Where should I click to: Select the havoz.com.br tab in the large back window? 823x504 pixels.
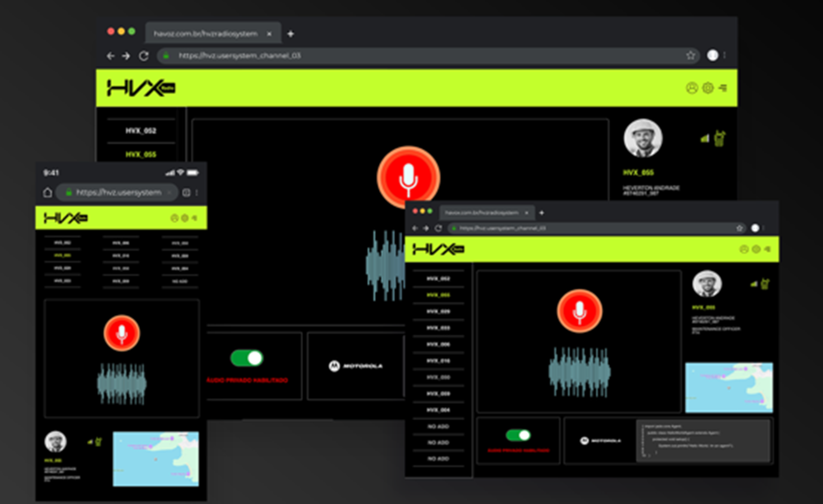205,34
